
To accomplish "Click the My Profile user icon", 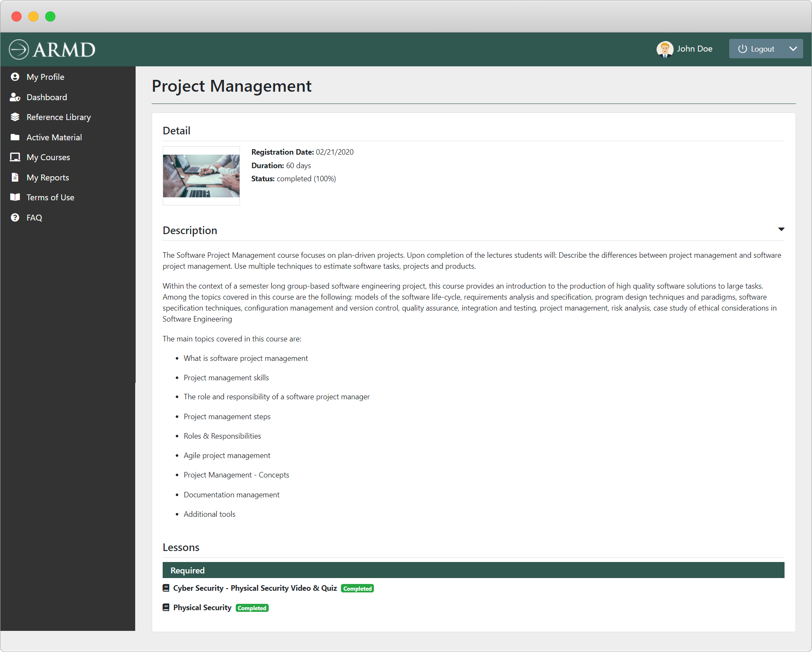I will [x=15, y=77].
